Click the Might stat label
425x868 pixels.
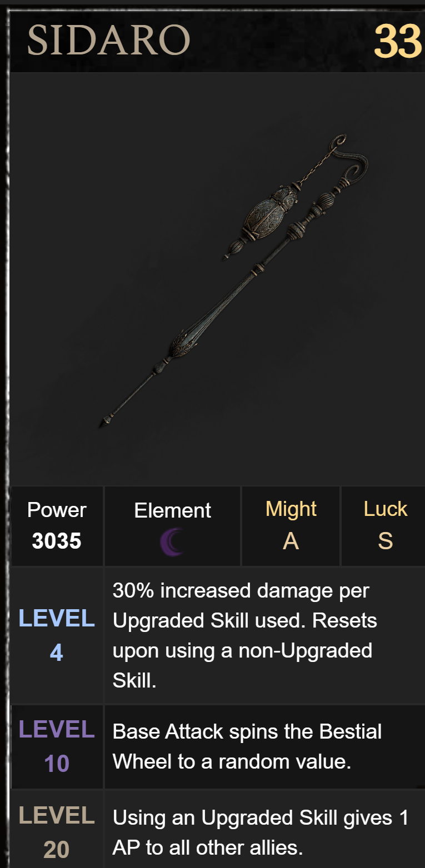coord(291,509)
